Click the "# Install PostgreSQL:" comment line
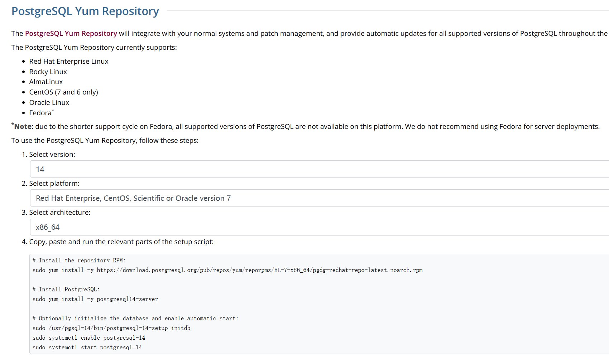609x364 pixels. pyautogui.click(x=66, y=290)
